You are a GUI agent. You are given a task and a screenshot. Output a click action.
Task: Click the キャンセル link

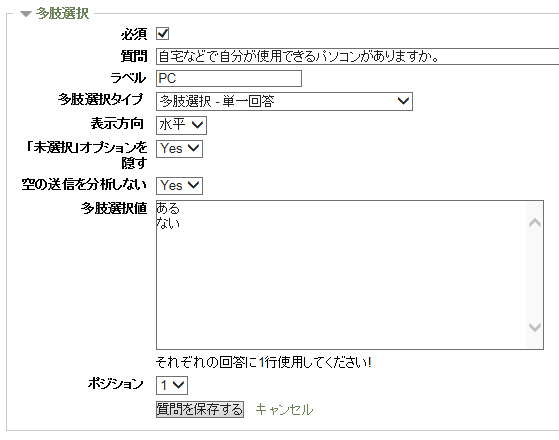[x=284, y=409]
